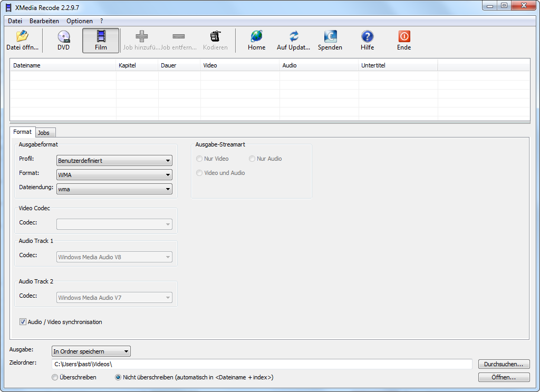Expand the Profil dropdown Benutzerdefiniert
The height and width of the screenshot is (392, 540).
(114, 161)
